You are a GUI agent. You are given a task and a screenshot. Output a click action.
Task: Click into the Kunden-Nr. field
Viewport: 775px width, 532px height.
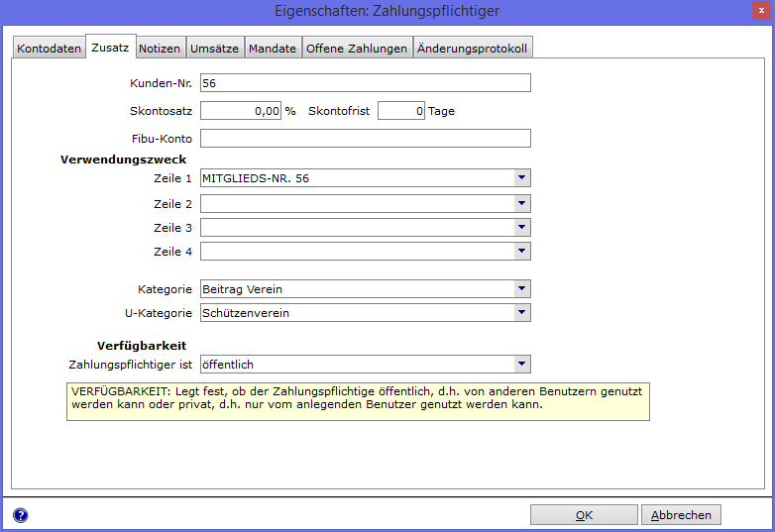pyautogui.click(x=366, y=83)
